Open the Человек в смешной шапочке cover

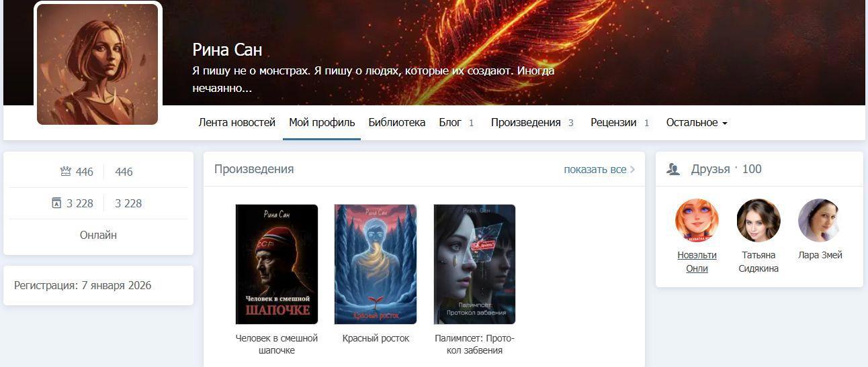(x=277, y=264)
